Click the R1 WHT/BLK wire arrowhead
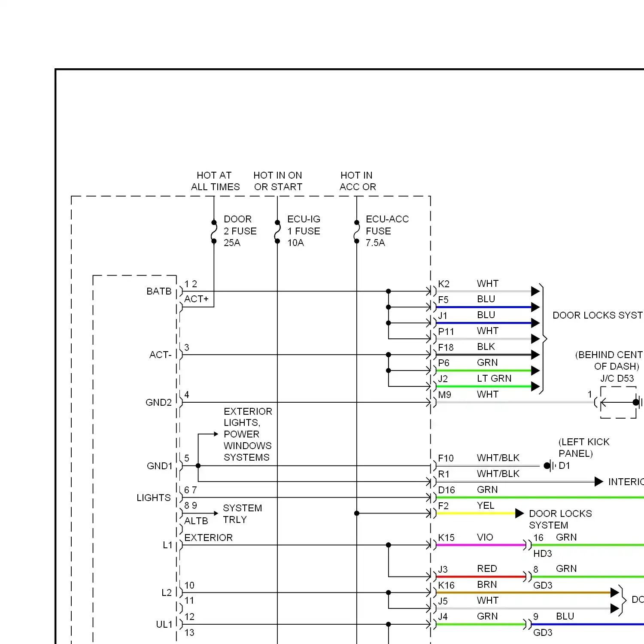The image size is (644, 644). click(599, 482)
